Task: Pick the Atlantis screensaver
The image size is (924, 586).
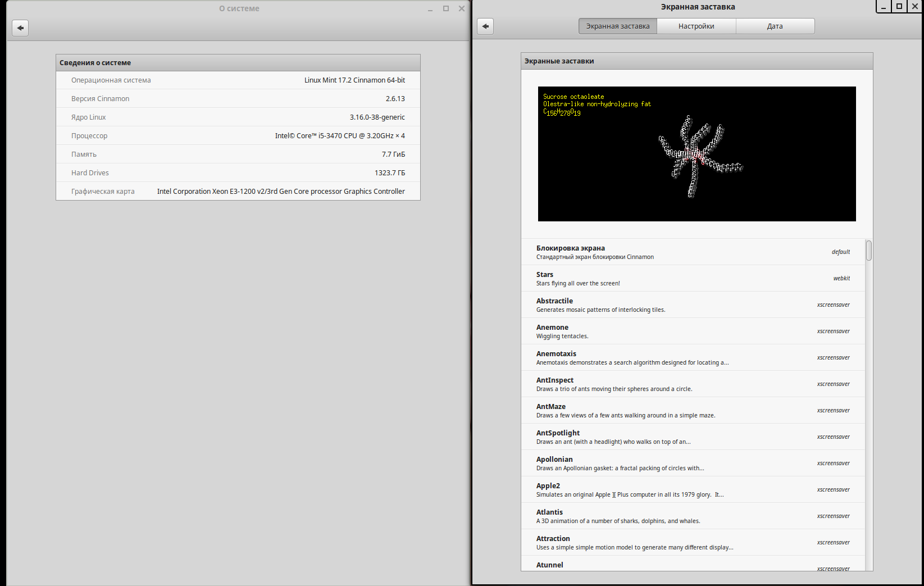Action: point(693,516)
